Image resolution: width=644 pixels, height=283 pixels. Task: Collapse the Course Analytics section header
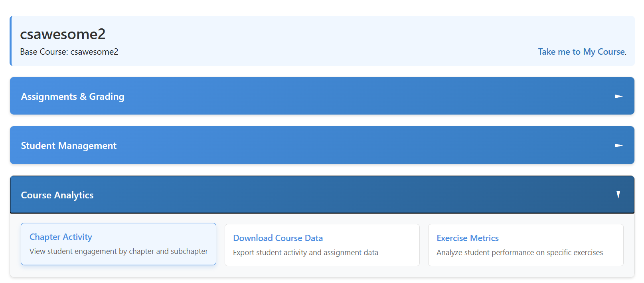pyautogui.click(x=279, y=195)
